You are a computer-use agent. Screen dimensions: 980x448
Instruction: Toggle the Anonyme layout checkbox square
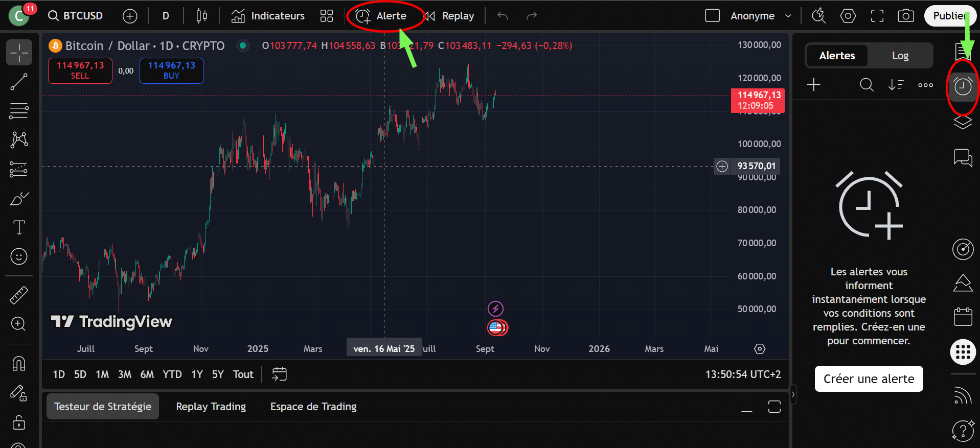[x=712, y=16]
